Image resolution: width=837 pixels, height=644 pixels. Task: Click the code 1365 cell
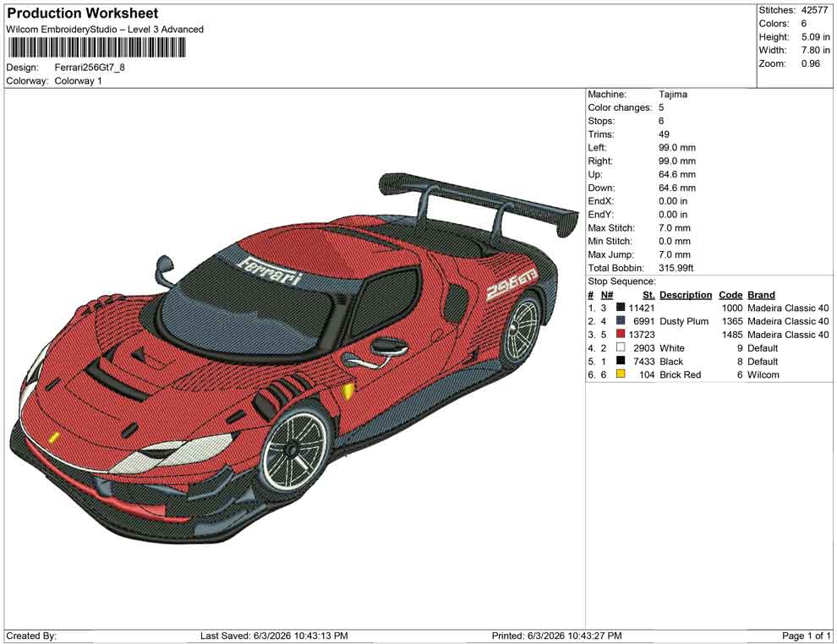732,321
